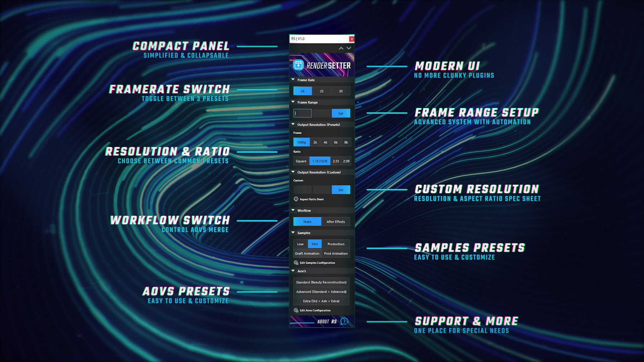Click the frame range input field
The width and height of the screenshot is (644, 362).
[x=302, y=113]
